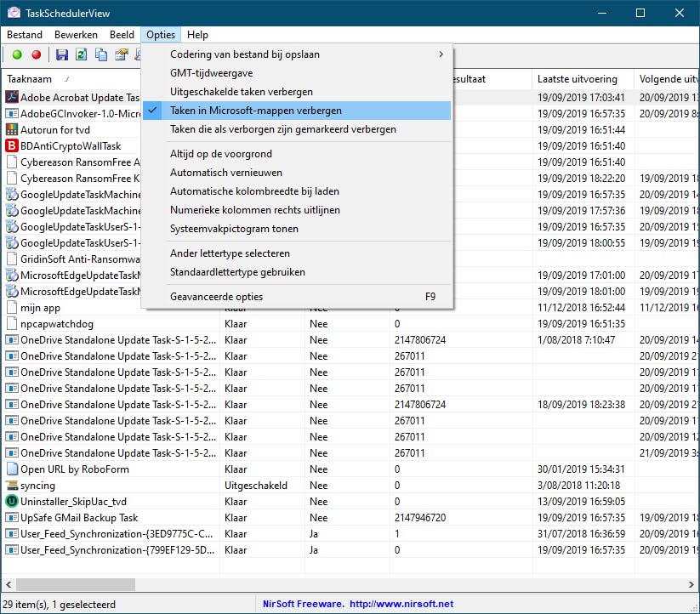Toggle Automatisch vernieuwen option
The width and height of the screenshot is (700, 614).
[x=297, y=173]
